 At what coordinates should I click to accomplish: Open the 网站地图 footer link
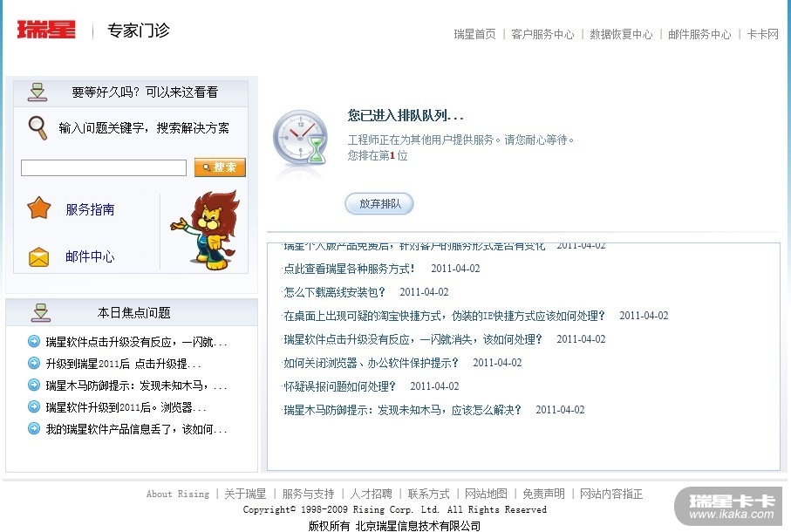(x=486, y=494)
